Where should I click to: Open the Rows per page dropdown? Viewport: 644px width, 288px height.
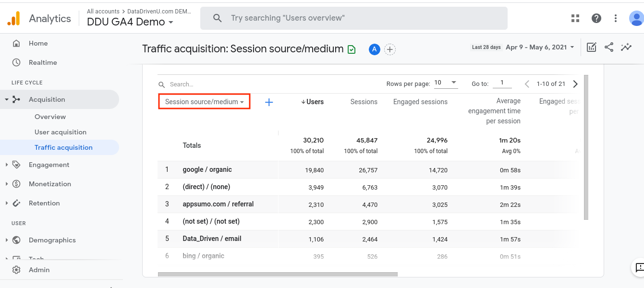point(446,83)
